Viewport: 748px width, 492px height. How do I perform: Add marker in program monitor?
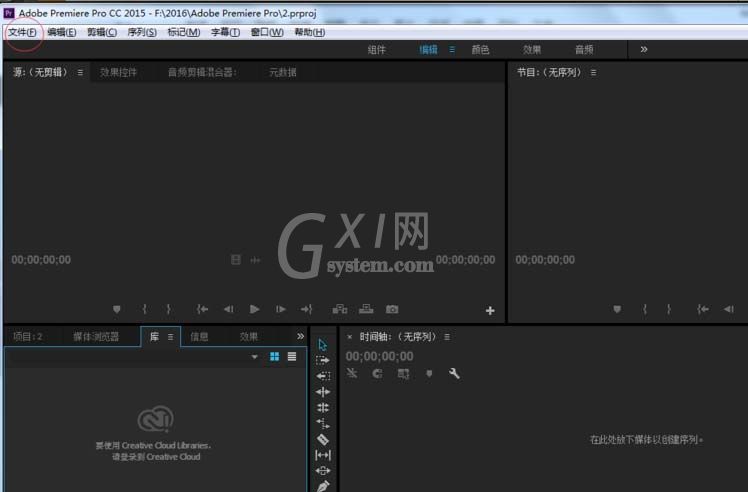[x=617, y=309]
